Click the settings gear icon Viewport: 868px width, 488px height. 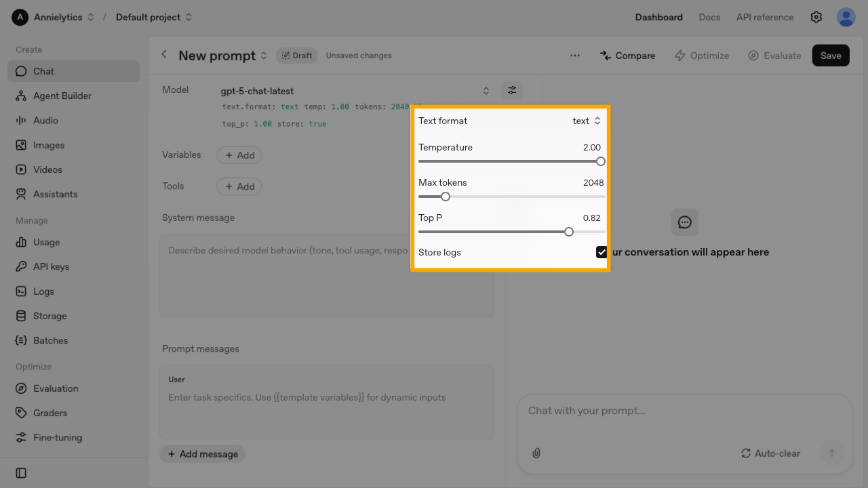(x=816, y=17)
